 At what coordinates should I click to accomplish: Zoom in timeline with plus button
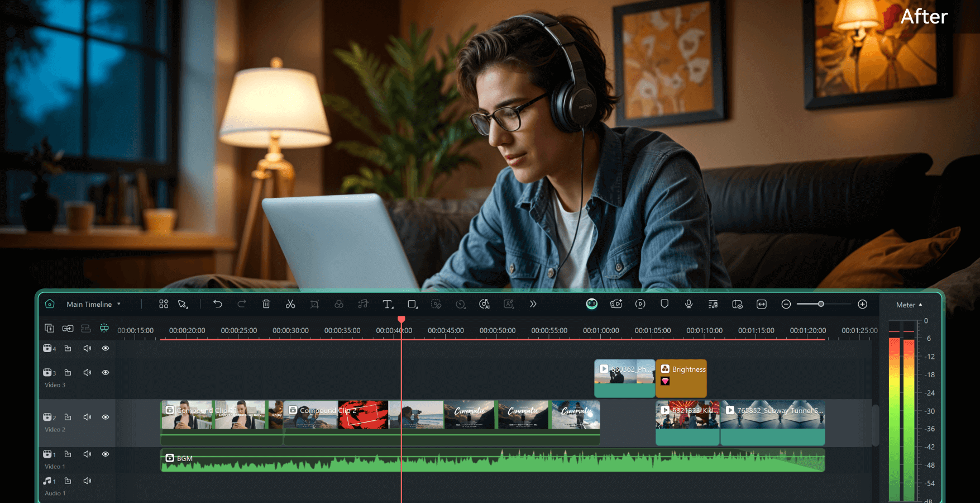point(863,304)
